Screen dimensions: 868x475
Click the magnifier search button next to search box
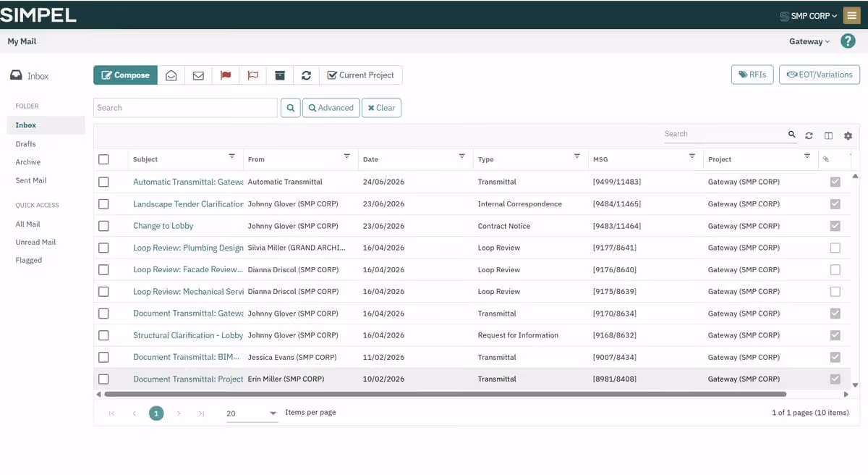[290, 108]
